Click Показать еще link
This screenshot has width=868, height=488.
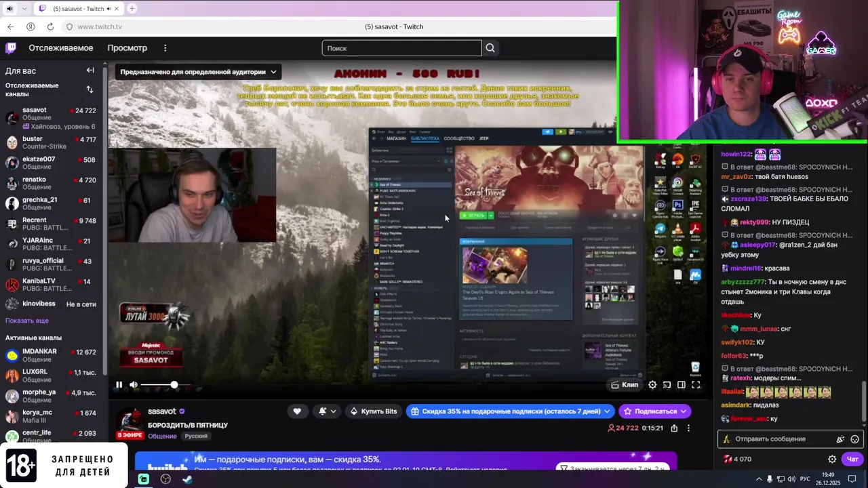(27, 321)
